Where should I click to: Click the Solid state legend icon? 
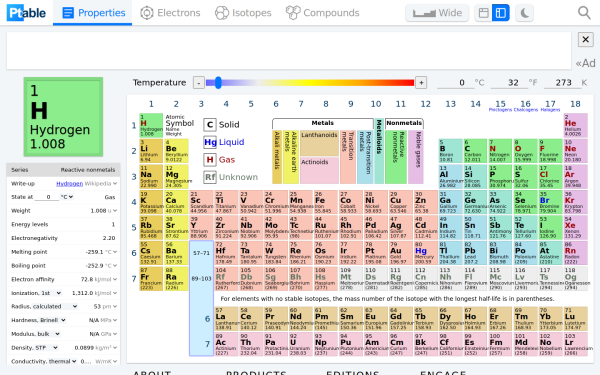tap(210, 125)
